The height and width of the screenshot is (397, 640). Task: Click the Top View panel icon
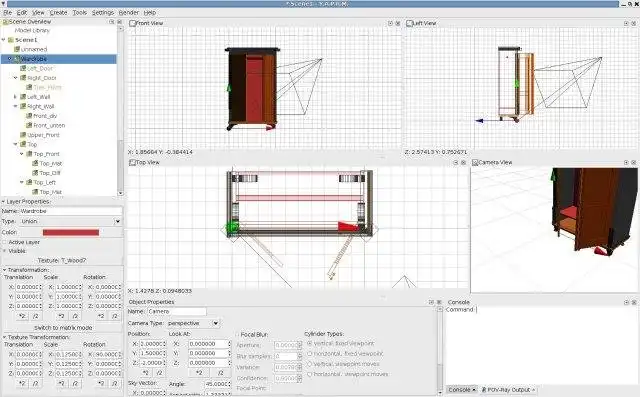pyautogui.click(x=132, y=162)
